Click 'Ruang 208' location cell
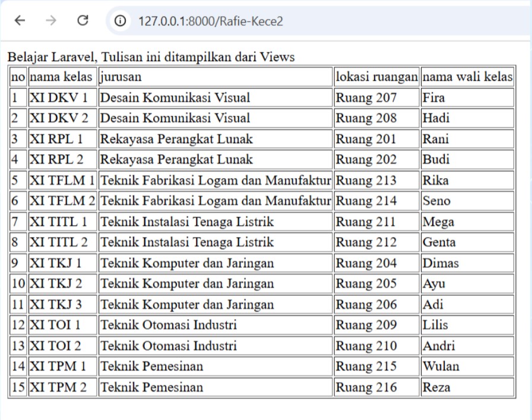This screenshot has height=420, width=532. coord(376,118)
